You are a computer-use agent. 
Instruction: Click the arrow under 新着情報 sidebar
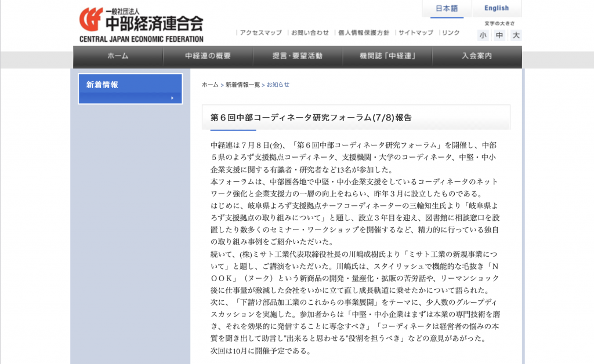[172, 98]
